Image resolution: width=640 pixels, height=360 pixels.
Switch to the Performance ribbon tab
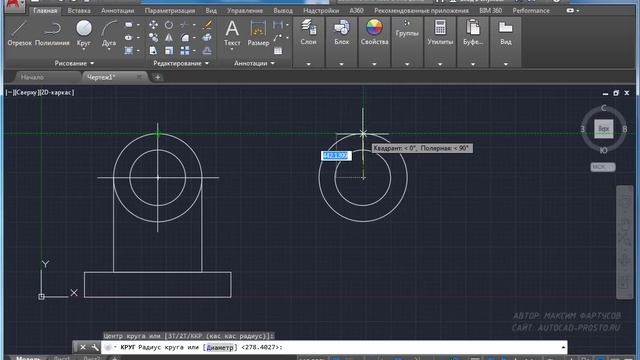(531, 11)
